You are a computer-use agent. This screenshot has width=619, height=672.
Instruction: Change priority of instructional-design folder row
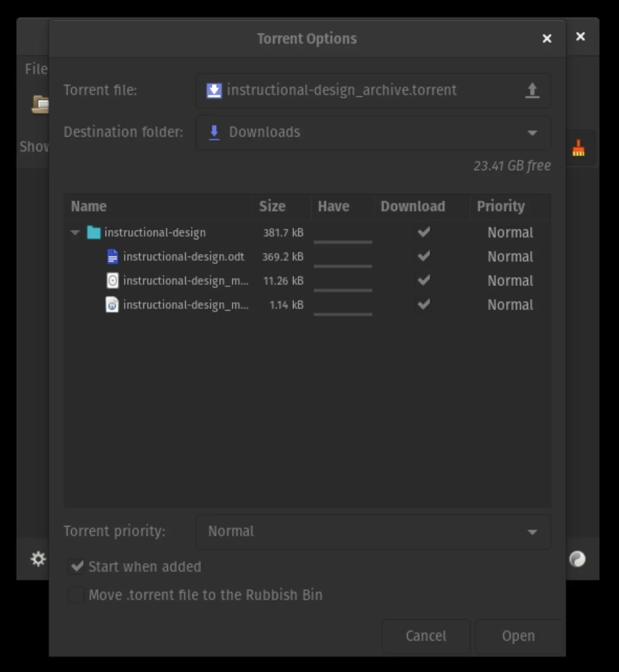[510, 233]
